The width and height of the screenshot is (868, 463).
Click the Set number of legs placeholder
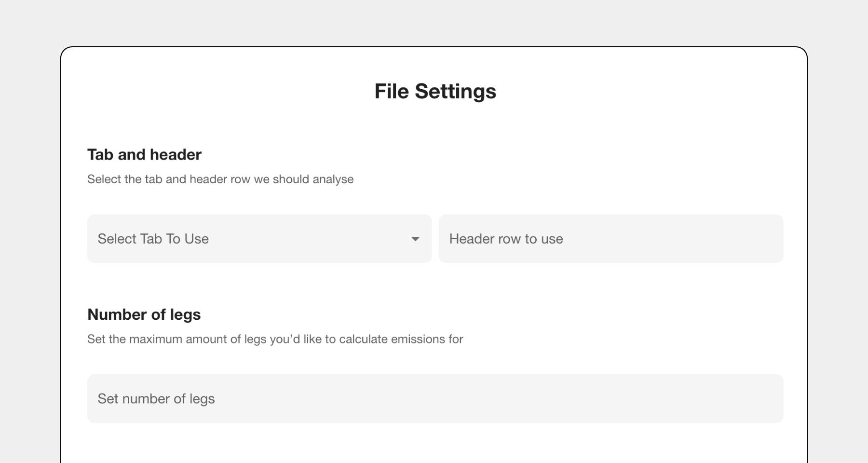[x=156, y=398]
